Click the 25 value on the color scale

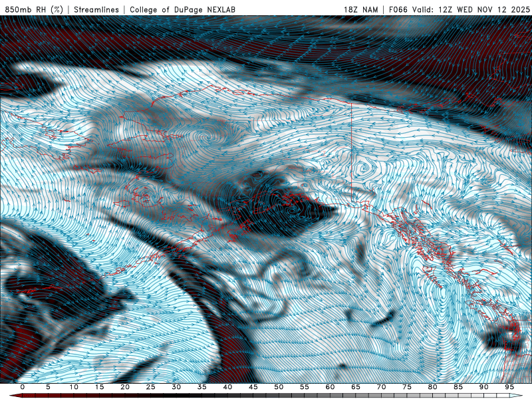tap(151, 387)
